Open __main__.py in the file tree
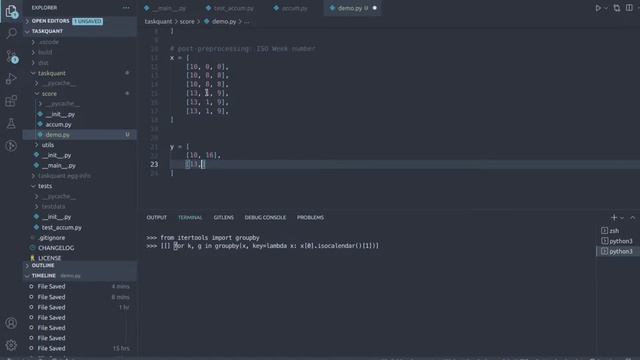This screenshot has height=360, width=640. [80, 166]
